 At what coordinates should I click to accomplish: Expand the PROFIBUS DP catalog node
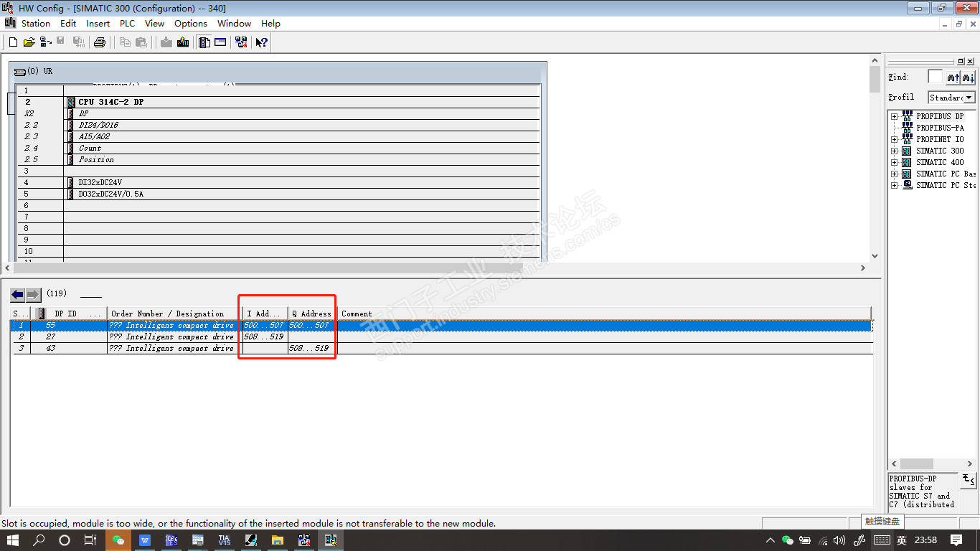(x=895, y=116)
